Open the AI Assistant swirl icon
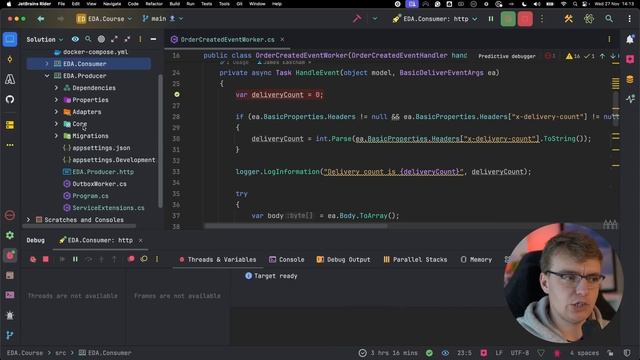Screen dimensions: 640x360 point(589,19)
